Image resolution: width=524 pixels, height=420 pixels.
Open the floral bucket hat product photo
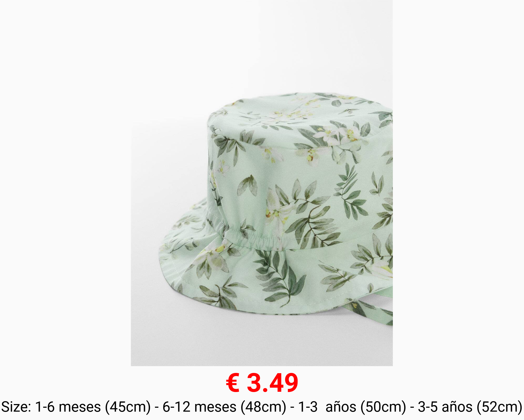tap(262, 183)
